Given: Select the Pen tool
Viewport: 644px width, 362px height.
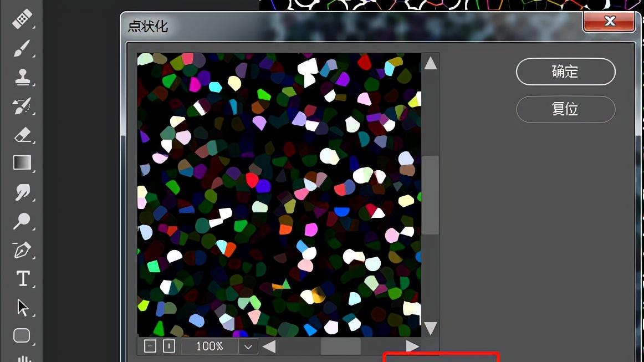Looking at the screenshot, I should click(22, 250).
